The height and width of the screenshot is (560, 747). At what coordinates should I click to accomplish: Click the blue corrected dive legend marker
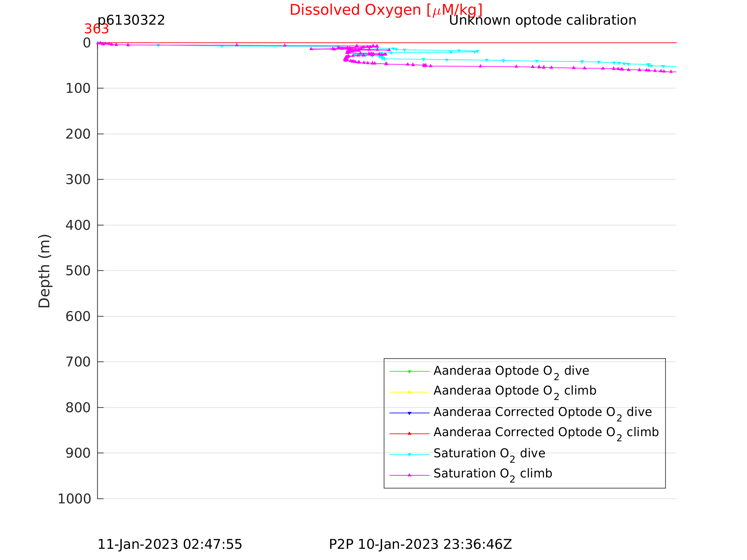click(409, 413)
